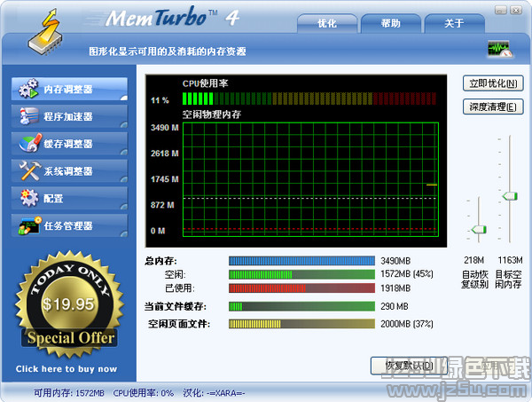The width and height of the screenshot is (532, 402).
Task: Open the 配置 settings item
Action: (69, 198)
